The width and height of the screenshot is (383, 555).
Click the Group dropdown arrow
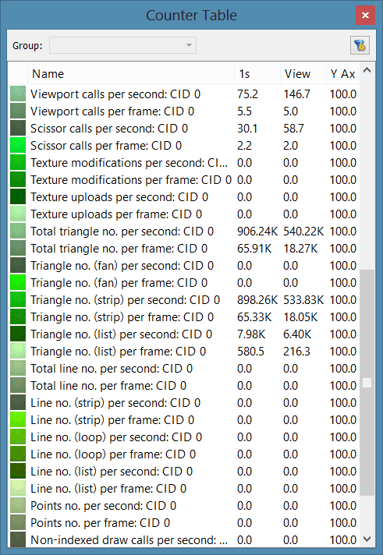189,45
